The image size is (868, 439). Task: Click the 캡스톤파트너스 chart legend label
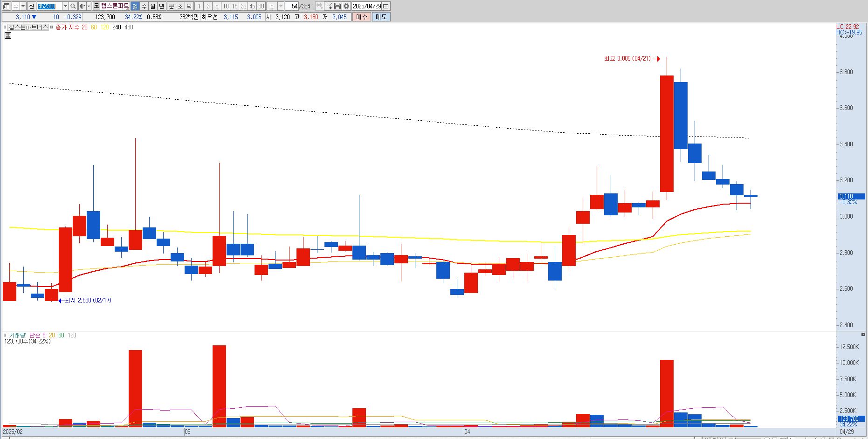pyautogui.click(x=28, y=27)
